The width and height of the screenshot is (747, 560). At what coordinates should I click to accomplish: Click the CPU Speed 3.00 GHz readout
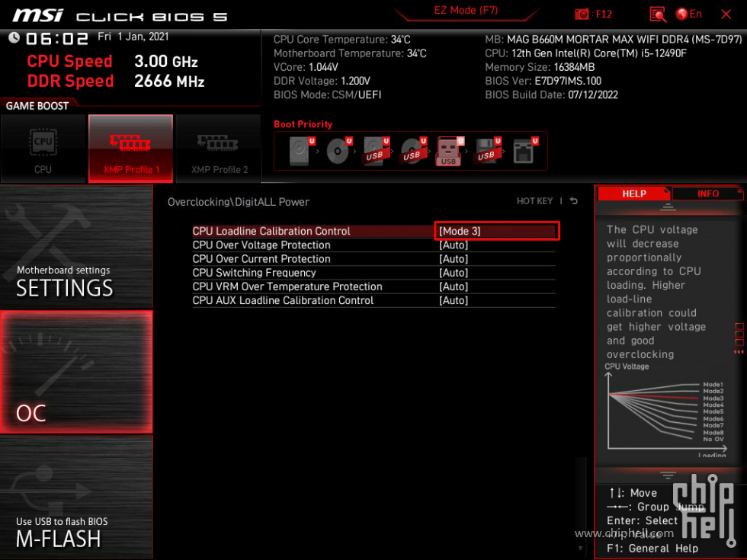tap(113, 61)
